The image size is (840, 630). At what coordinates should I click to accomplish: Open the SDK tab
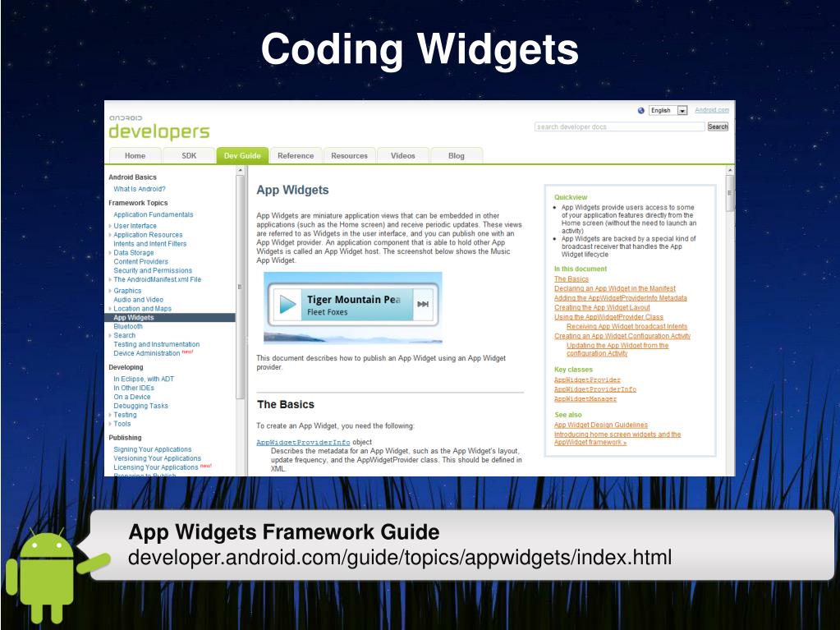(x=189, y=156)
